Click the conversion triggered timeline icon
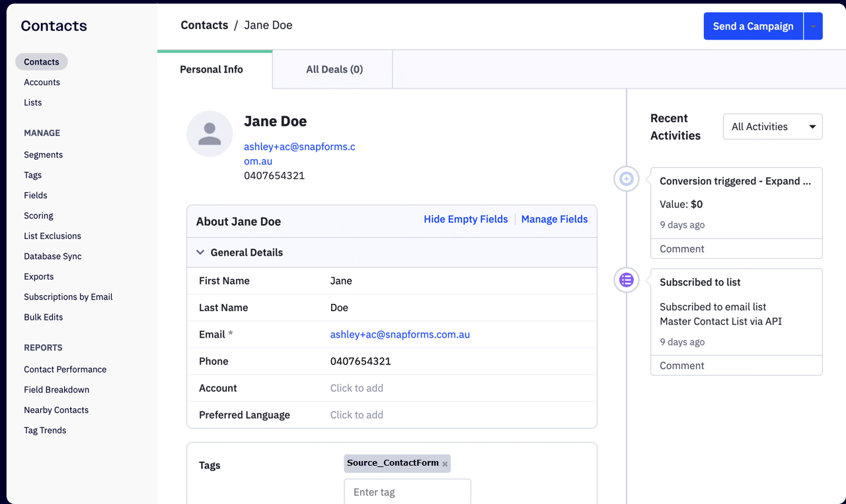846x504 pixels. click(626, 178)
